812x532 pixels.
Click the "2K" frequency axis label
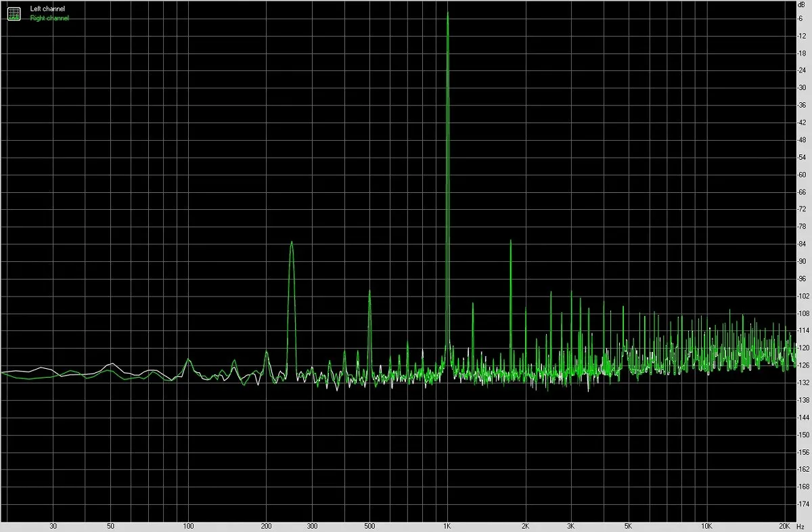point(525,525)
